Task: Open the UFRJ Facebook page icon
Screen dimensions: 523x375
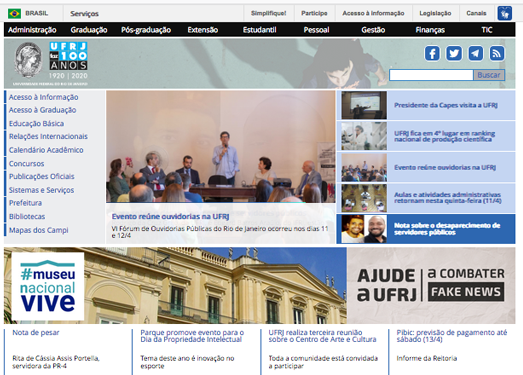Action: (x=432, y=53)
